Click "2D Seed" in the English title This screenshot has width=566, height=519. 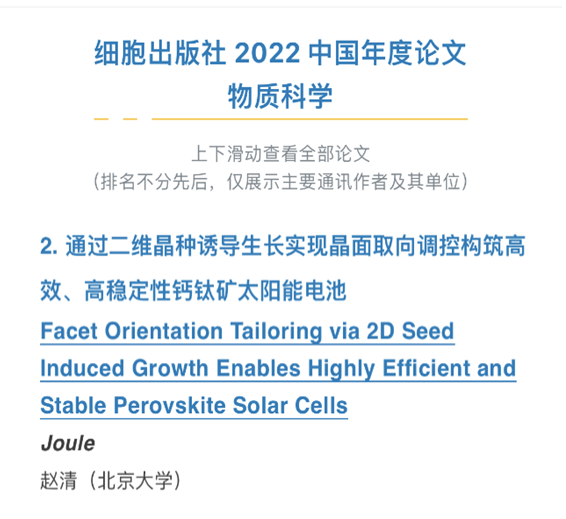(x=410, y=331)
